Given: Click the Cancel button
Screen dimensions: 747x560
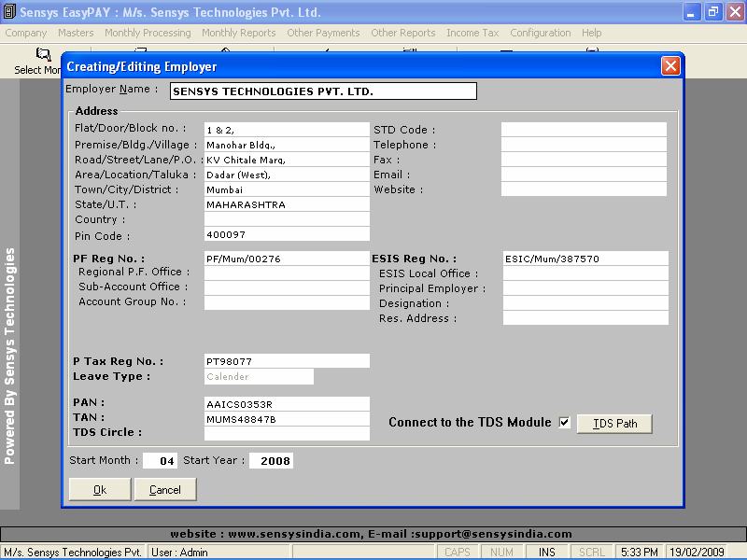Looking at the screenshot, I should pyautogui.click(x=165, y=489).
